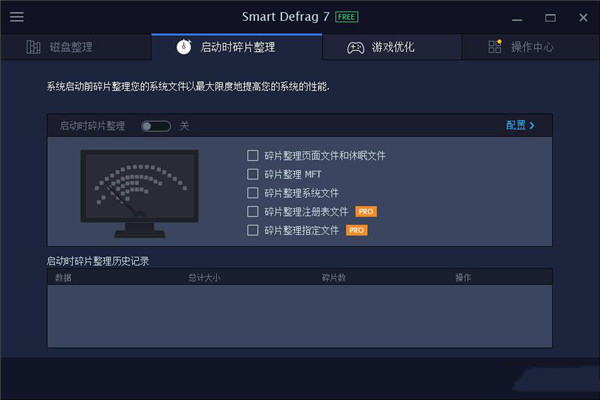
Task: Click the disk defrag tab icon
Action: coord(34,47)
